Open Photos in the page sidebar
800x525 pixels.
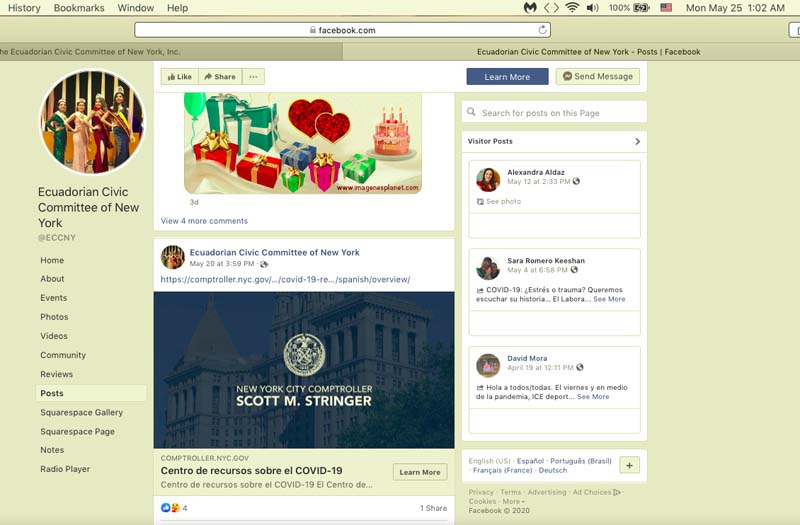pyautogui.click(x=54, y=317)
